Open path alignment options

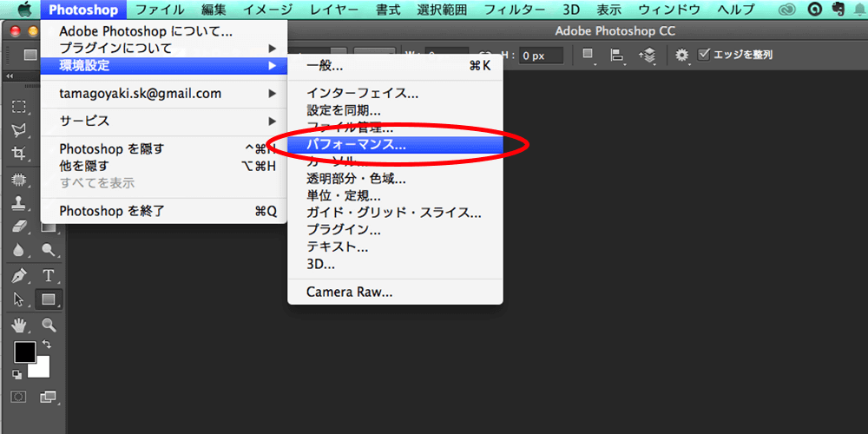pos(617,55)
